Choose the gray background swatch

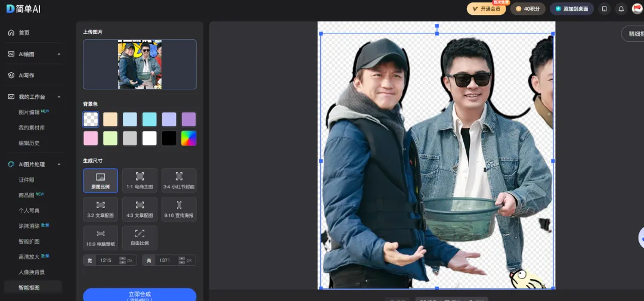coord(130,138)
